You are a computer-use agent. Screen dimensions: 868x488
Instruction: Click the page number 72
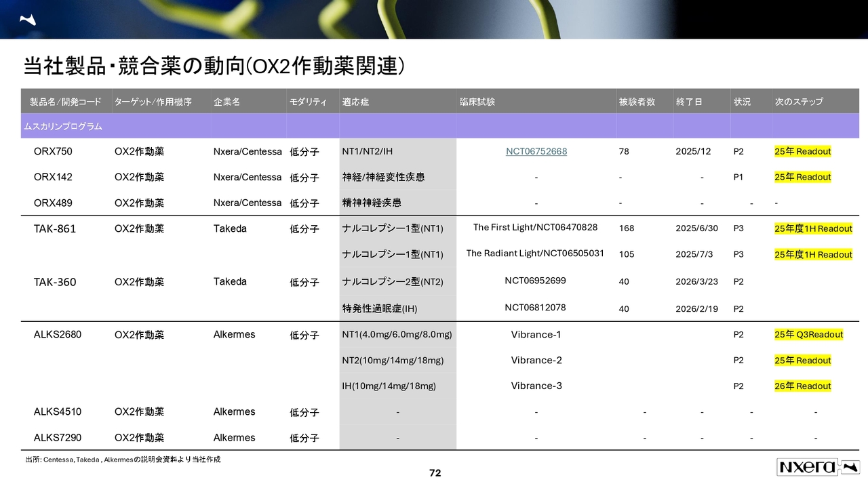pos(435,473)
